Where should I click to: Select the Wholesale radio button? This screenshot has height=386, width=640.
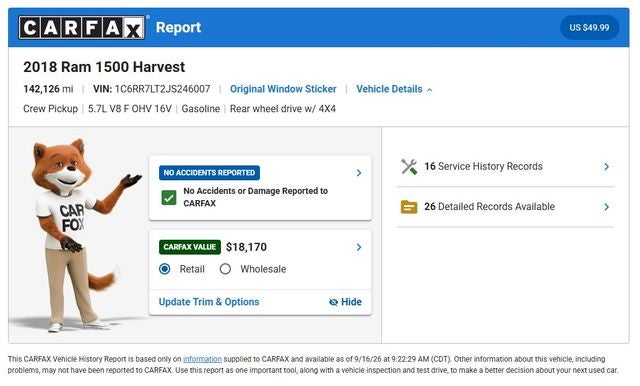pos(225,269)
